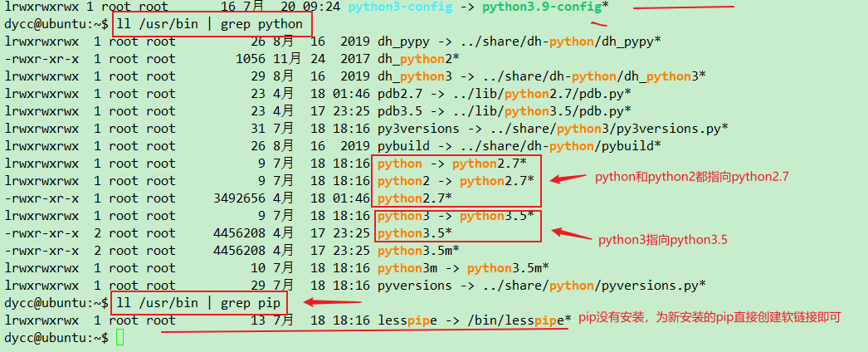Select the size '10' in the python3m row

258,268
